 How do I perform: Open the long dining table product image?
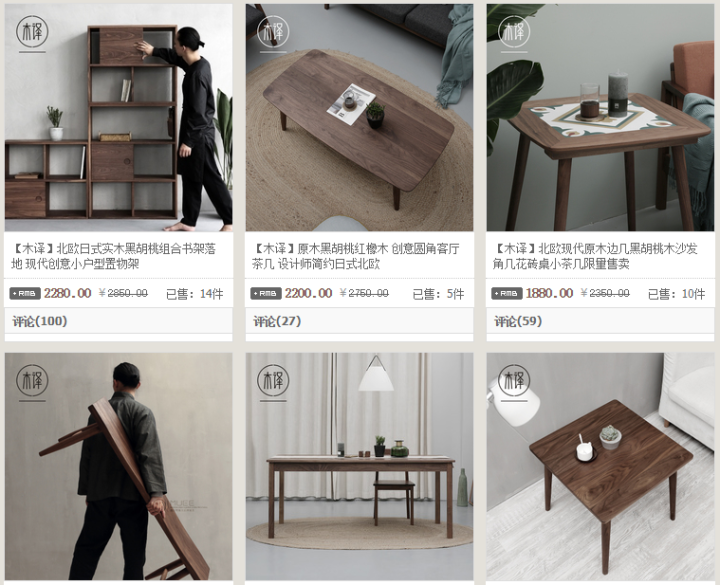(360, 467)
